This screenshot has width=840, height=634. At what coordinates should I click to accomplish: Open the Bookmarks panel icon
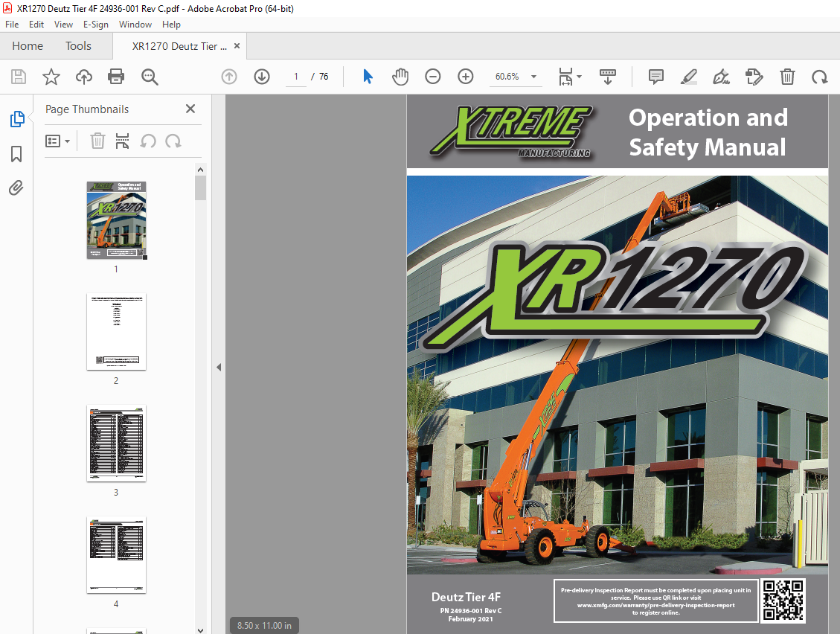click(x=16, y=154)
